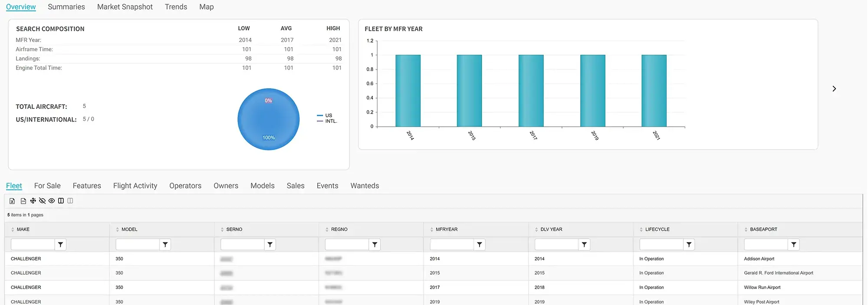
Task: Click the filter funnel for LIFECYCLE column
Action: pyautogui.click(x=689, y=245)
